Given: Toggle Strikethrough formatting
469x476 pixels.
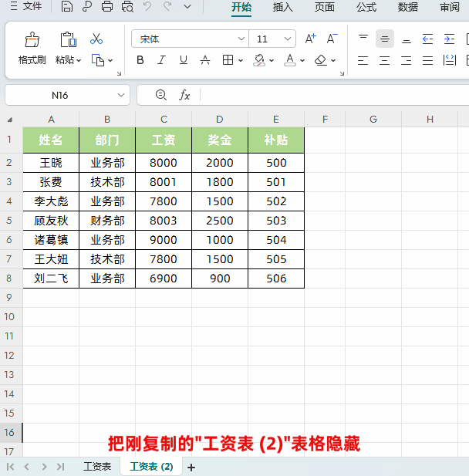Looking at the screenshot, I should pos(205,60).
